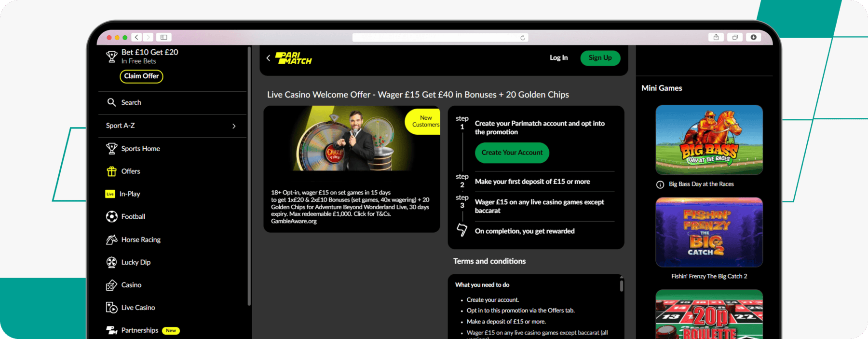Go to Sports Home
This screenshot has width=868, height=339.
140,149
